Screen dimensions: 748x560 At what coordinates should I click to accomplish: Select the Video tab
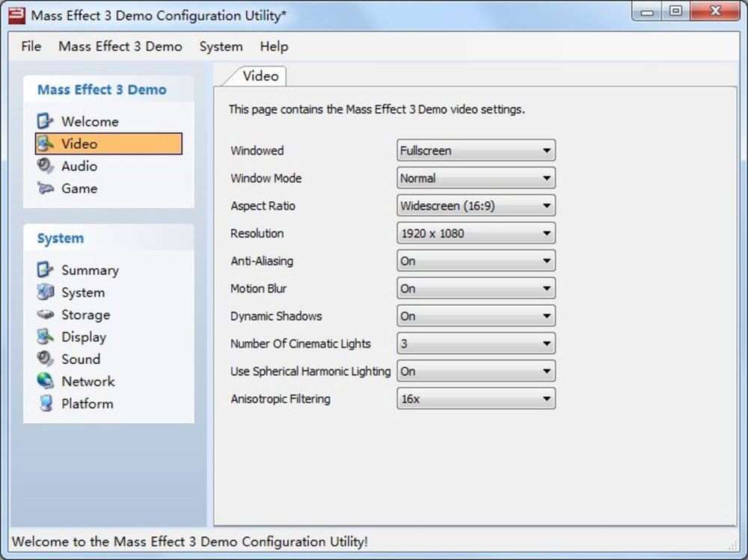click(x=260, y=76)
